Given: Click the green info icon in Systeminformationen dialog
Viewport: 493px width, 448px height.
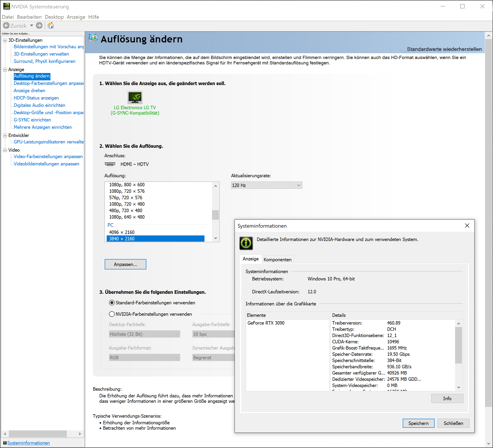Looking at the screenshot, I should pos(246,243).
